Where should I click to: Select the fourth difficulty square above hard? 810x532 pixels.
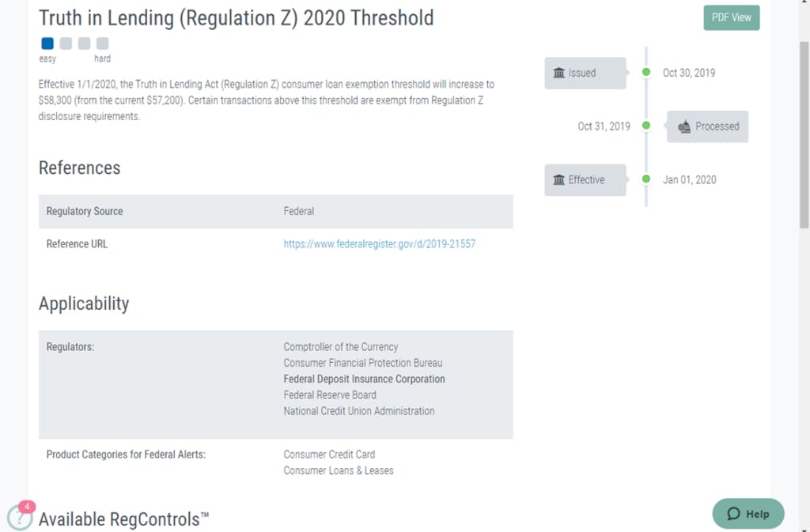click(x=102, y=43)
